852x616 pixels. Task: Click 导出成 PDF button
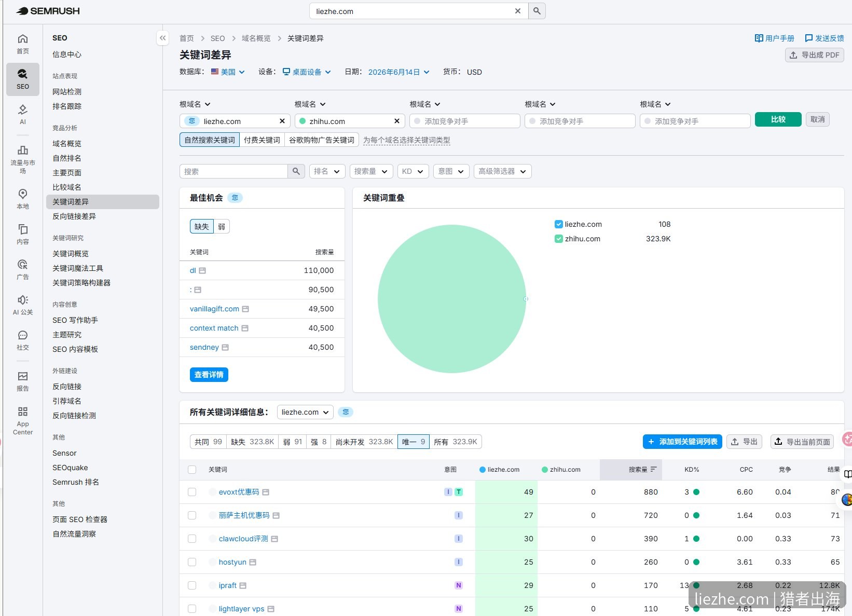(815, 55)
